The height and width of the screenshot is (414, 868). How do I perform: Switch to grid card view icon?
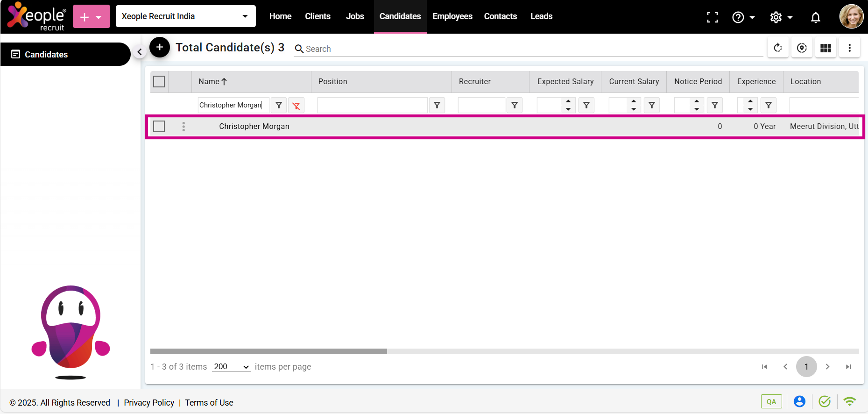click(x=826, y=48)
